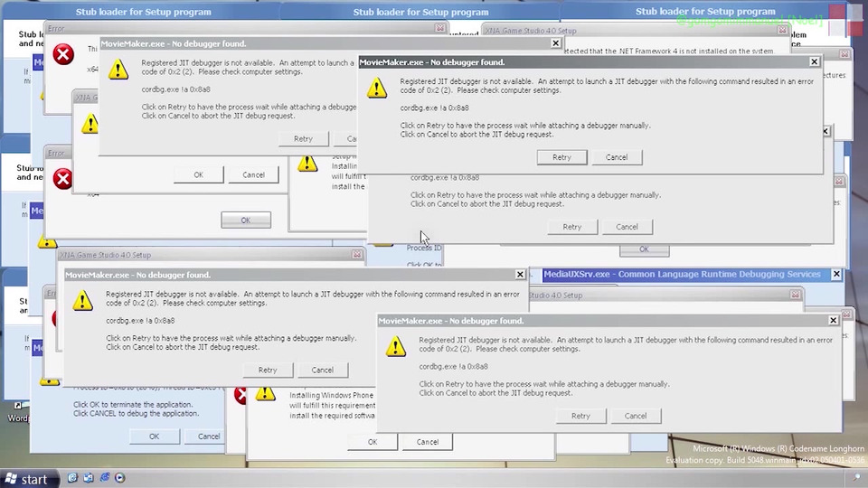This screenshot has width=868, height=488.
Task: Click the warning icon in the upper-right MovieMaker dialog
Action: (377, 88)
